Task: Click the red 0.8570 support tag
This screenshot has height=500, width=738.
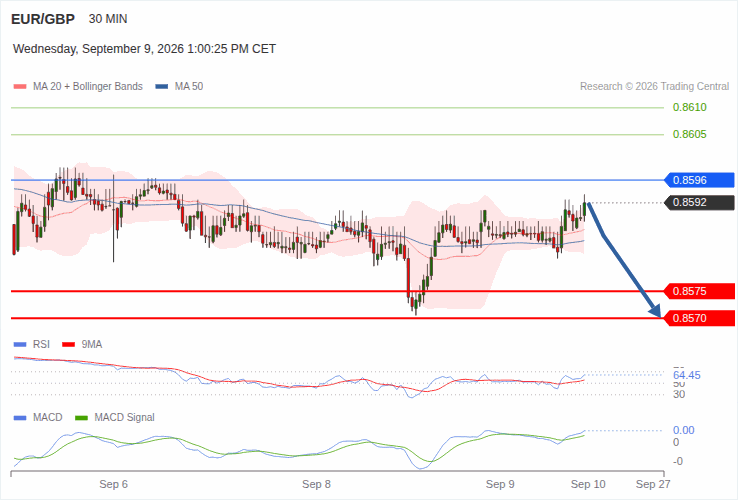Action: coord(699,318)
